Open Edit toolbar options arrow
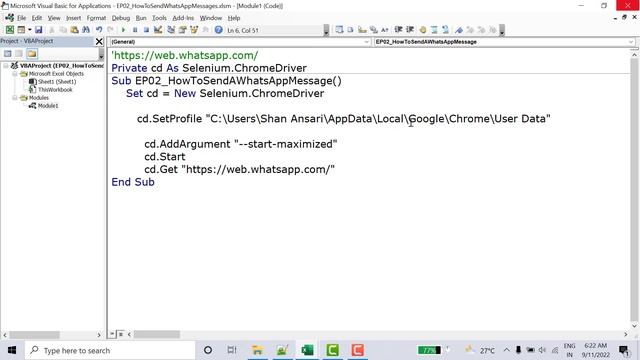Screen dimensions: 640x360 502,30
